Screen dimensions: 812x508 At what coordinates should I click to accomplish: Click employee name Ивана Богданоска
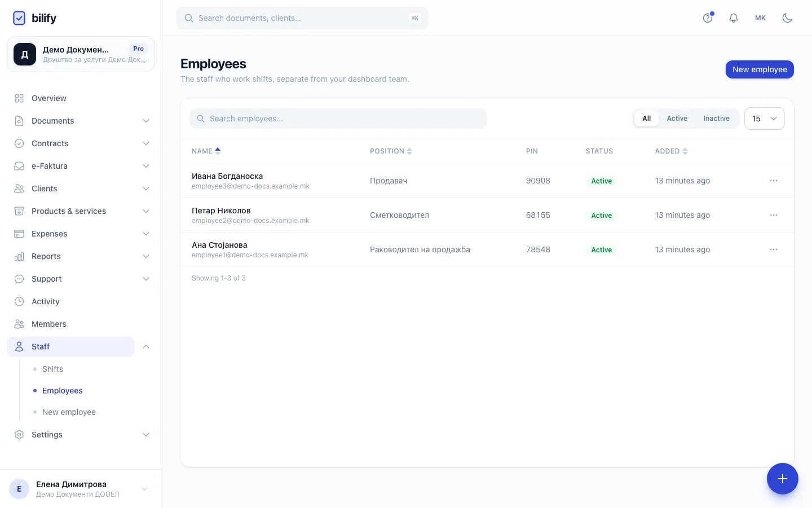(x=227, y=176)
